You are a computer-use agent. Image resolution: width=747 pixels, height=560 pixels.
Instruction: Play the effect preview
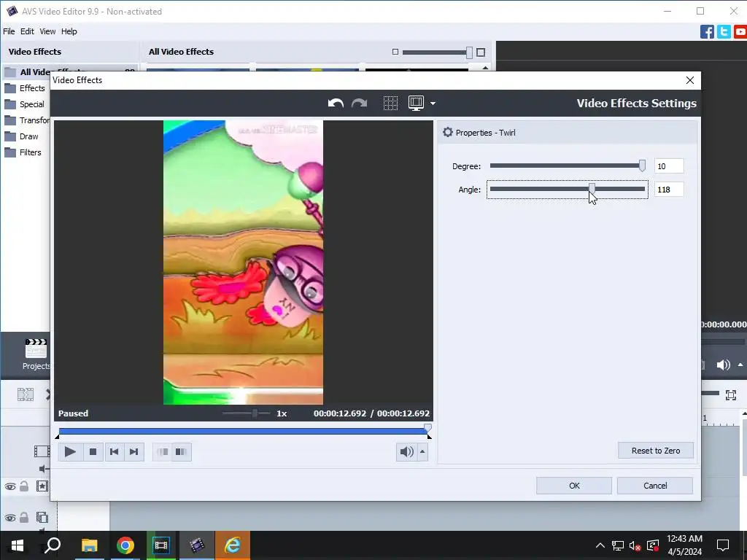(70, 452)
